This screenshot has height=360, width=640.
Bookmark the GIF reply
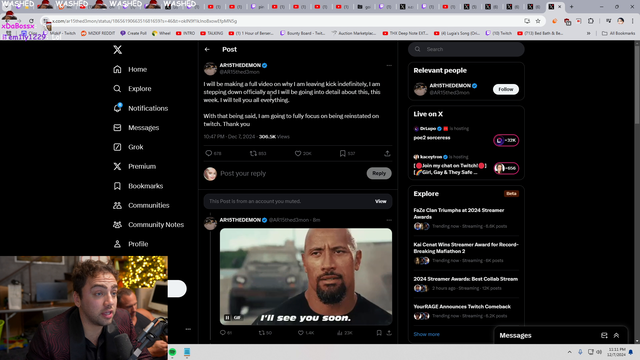(x=379, y=333)
